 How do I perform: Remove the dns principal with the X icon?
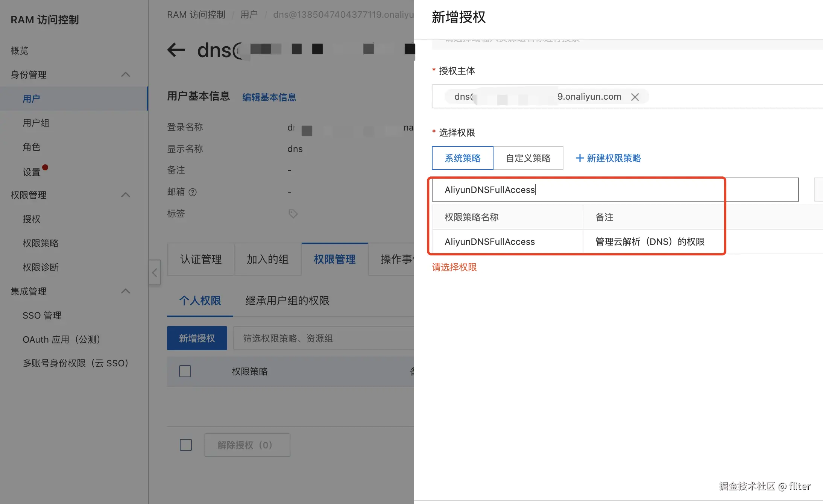[x=635, y=97]
